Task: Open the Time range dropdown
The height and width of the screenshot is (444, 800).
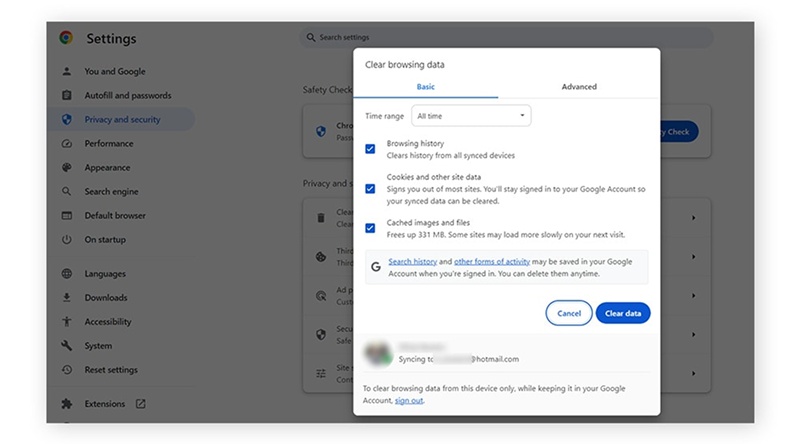Action: pyautogui.click(x=471, y=116)
